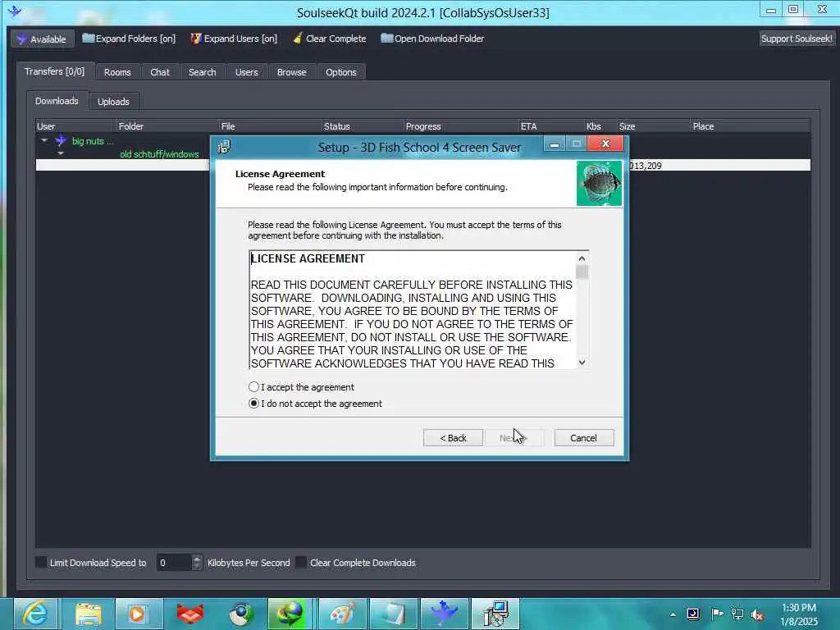Select the Uploads sub-tab

point(113,101)
